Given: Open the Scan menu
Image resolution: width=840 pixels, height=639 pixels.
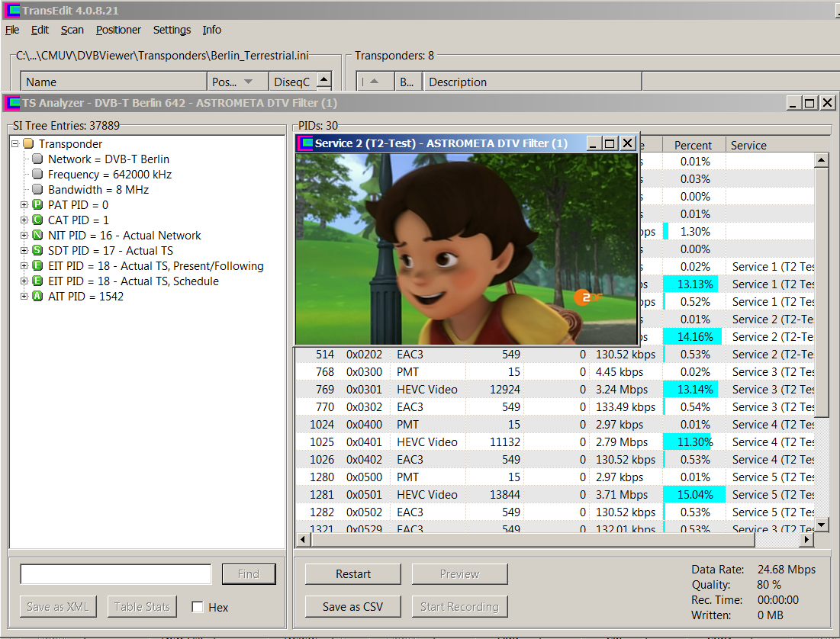Looking at the screenshot, I should pyautogui.click(x=72, y=30).
